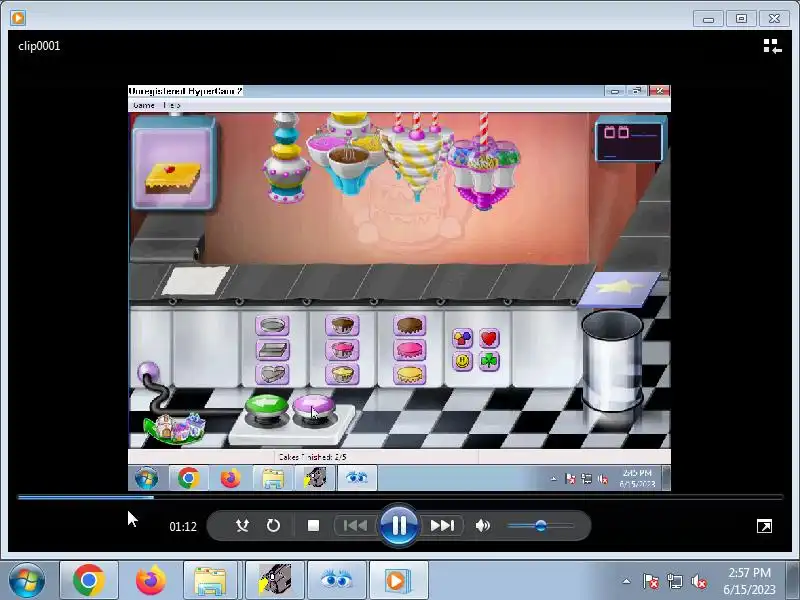Open the Action Center flag icon

click(x=651, y=581)
